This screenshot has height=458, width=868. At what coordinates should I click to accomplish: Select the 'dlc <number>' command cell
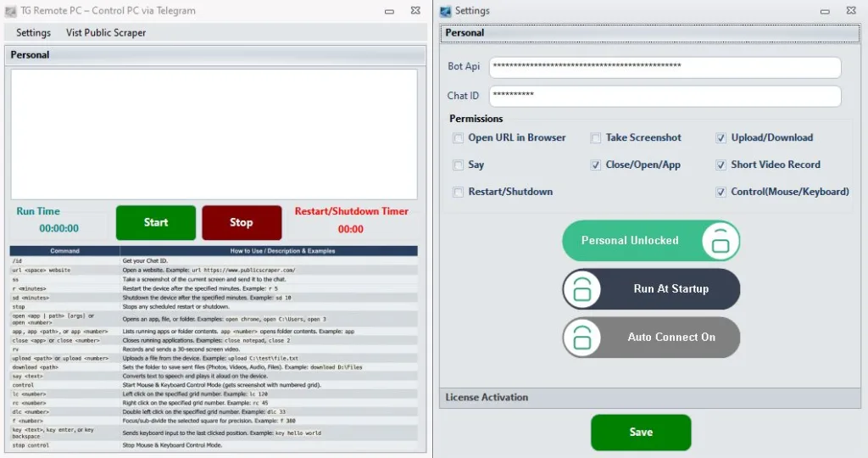[x=64, y=412]
